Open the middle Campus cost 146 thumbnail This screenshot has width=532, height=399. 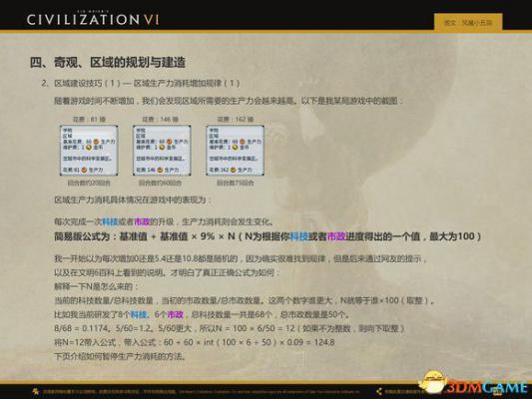pyautogui.click(x=162, y=151)
